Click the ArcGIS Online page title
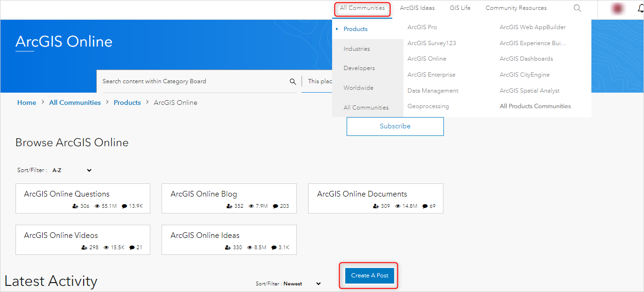 [x=64, y=42]
